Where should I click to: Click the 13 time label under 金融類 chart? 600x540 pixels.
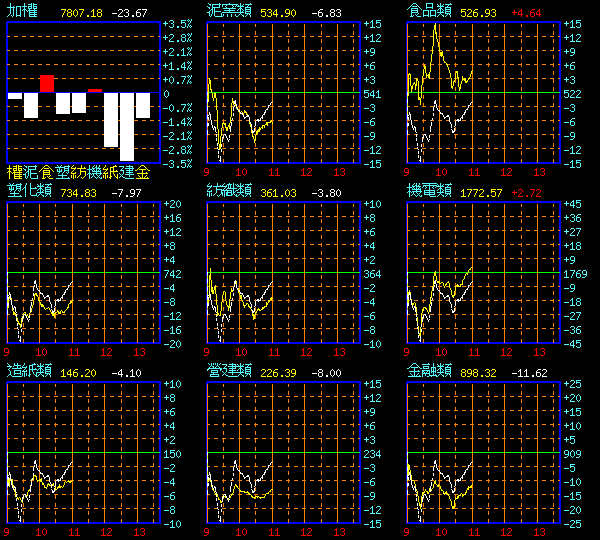(539, 532)
